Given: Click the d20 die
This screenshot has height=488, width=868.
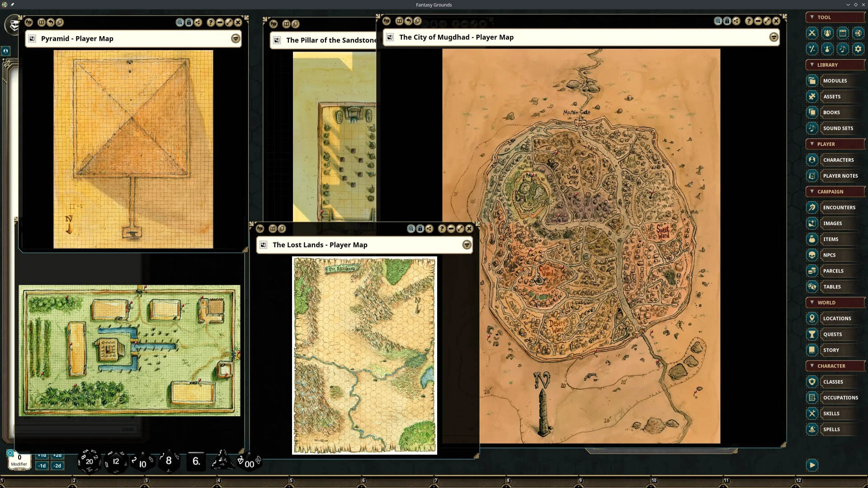Looking at the screenshot, I should pos(89,461).
